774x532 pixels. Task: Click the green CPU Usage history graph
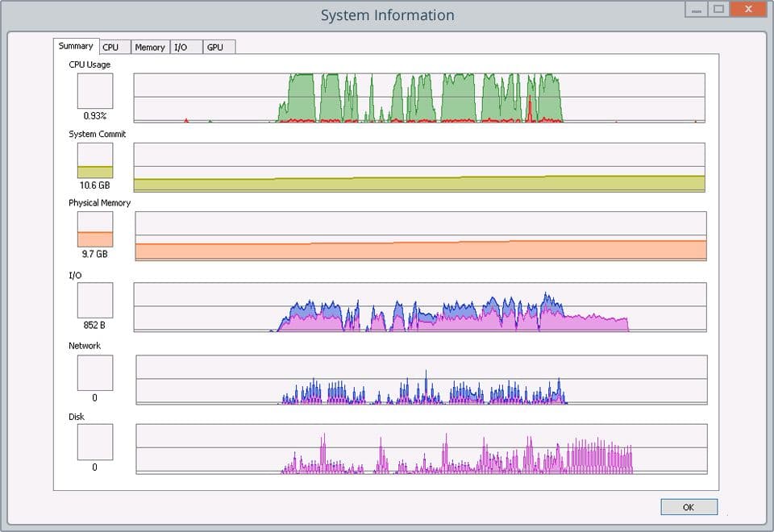[419, 93]
